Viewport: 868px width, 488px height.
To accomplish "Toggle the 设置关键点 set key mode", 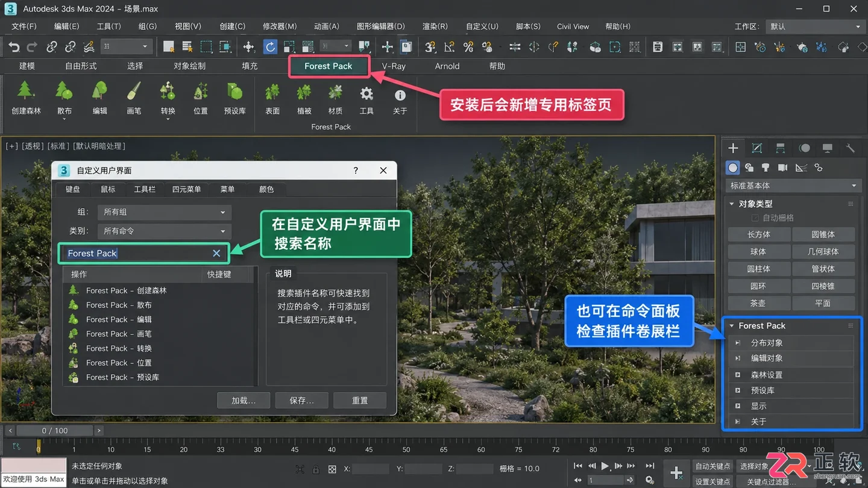I will (x=712, y=481).
